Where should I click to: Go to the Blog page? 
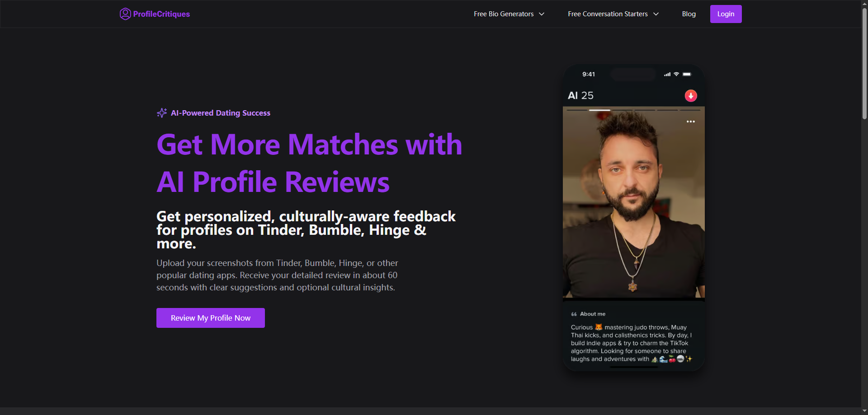[x=689, y=14]
